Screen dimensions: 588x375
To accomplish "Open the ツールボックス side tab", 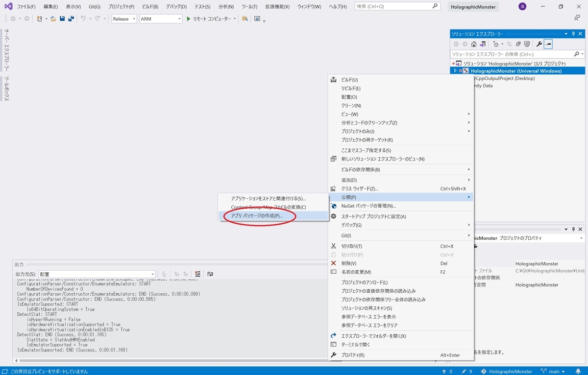I will click(7, 89).
